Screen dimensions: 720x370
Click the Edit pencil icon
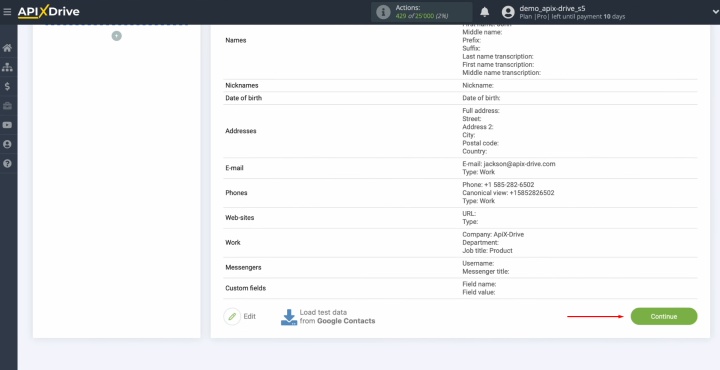232,316
